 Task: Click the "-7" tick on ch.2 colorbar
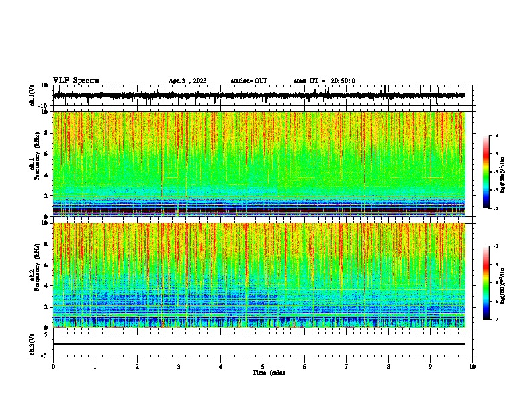point(496,320)
